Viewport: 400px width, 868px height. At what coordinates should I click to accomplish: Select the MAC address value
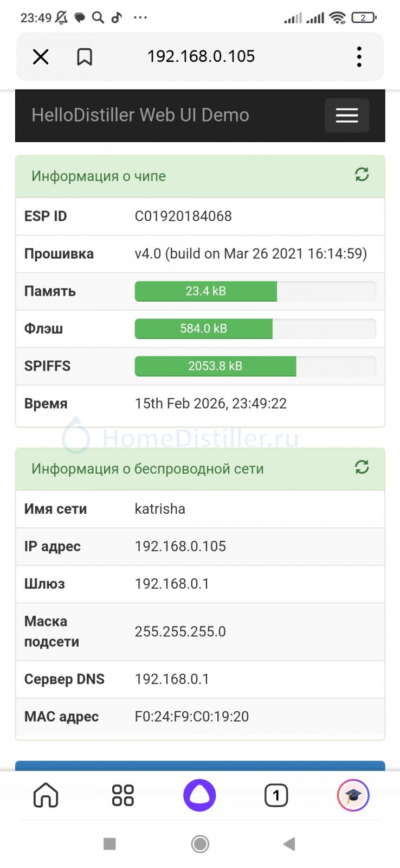point(192,717)
